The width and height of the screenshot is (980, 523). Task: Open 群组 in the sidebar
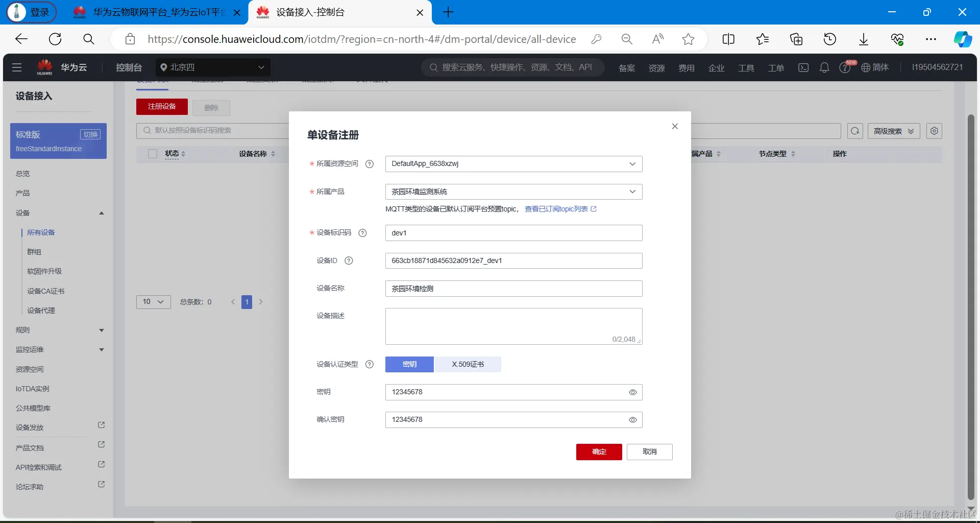click(34, 252)
